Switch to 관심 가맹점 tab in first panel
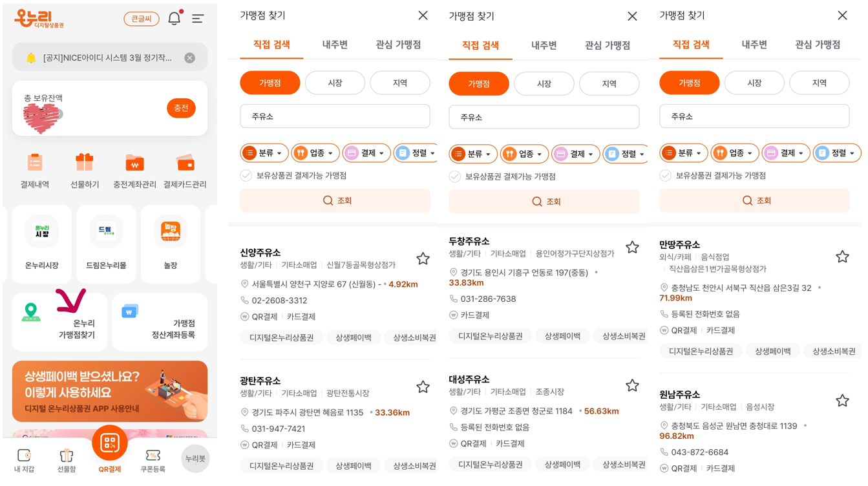 point(398,45)
